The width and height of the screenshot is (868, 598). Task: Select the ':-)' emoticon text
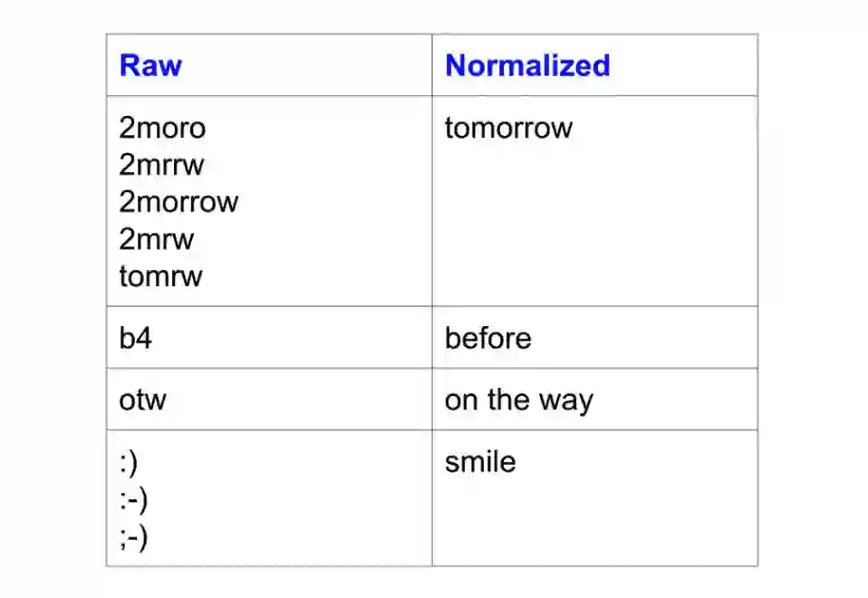(x=132, y=499)
